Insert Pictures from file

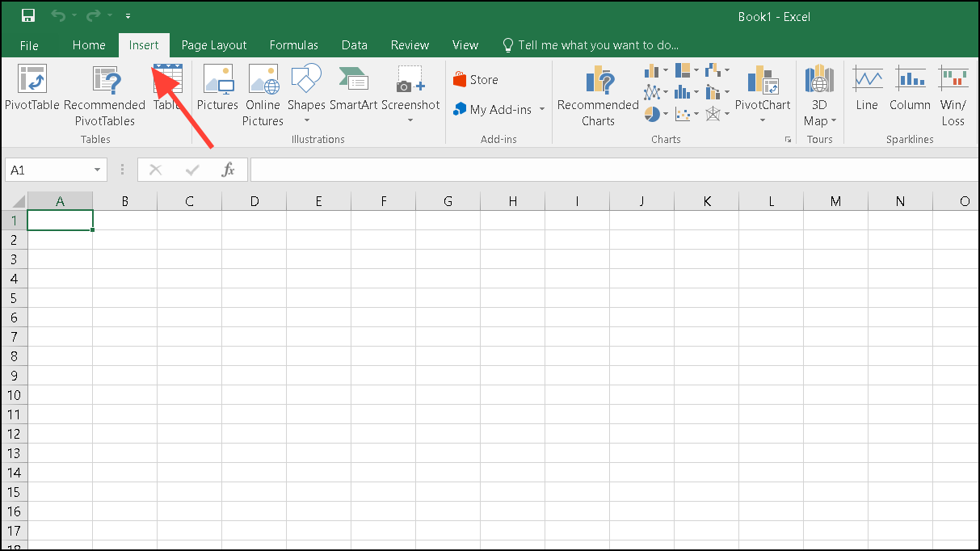click(217, 91)
